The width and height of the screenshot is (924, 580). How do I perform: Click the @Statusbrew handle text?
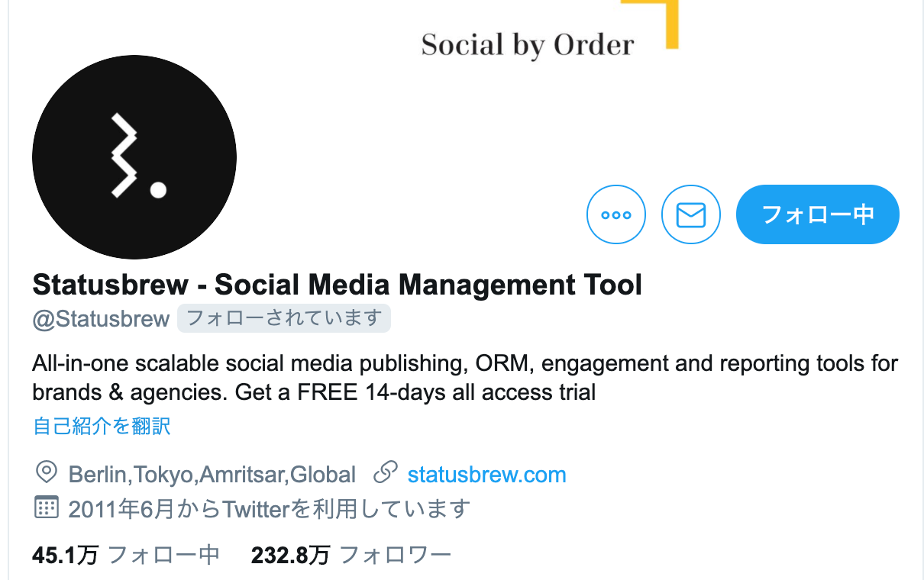pyautogui.click(x=101, y=318)
